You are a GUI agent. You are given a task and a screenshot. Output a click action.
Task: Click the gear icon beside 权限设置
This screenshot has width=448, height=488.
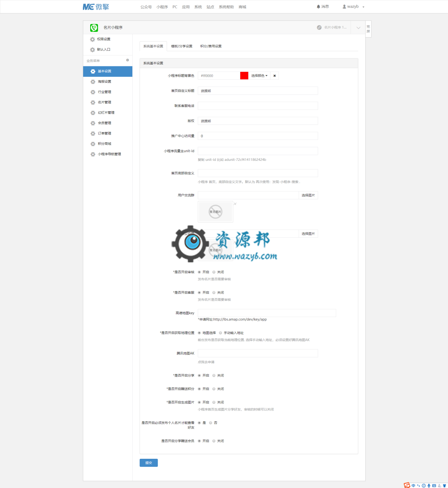pyautogui.click(x=92, y=39)
